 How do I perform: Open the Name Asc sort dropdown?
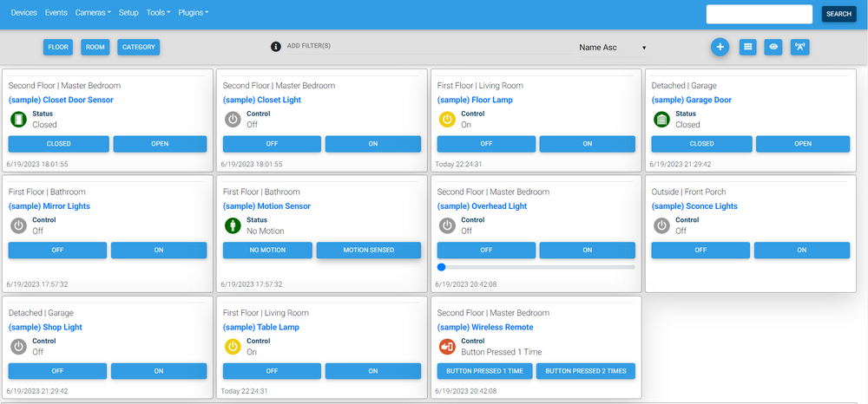pos(613,48)
